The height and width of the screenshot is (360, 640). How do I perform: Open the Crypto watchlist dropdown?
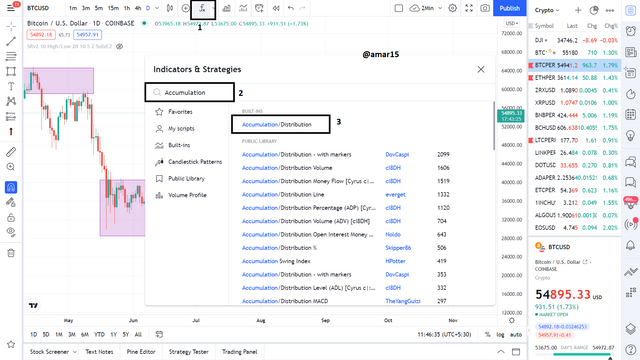[547, 10]
